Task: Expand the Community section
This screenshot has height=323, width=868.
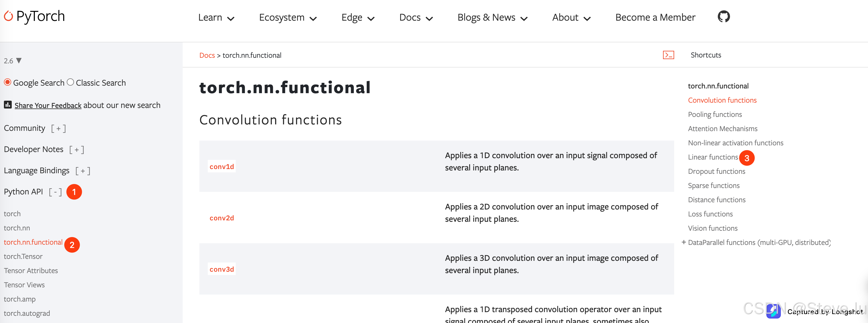Action: click(58, 129)
